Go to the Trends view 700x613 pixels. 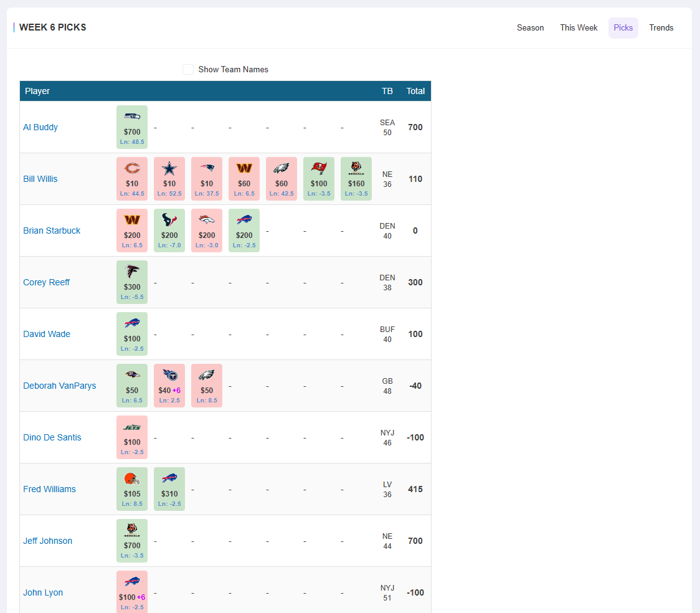coord(661,27)
